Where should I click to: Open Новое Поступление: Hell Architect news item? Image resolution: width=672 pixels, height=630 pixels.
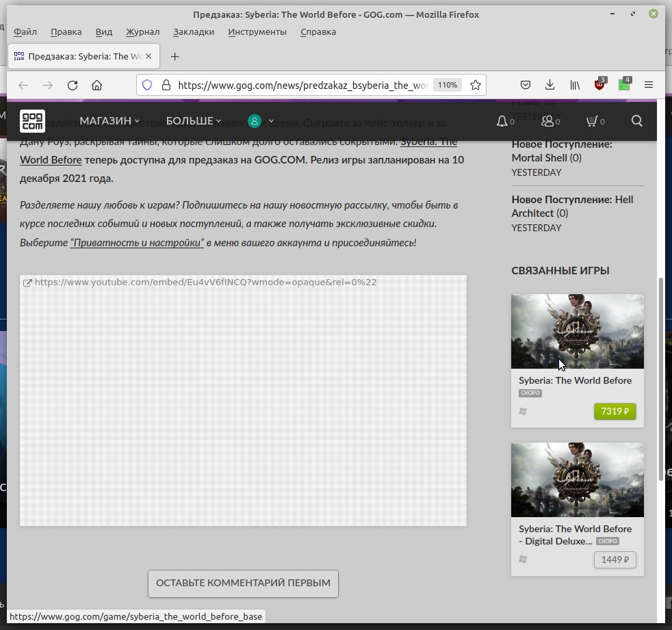click(x=572, y=207)
